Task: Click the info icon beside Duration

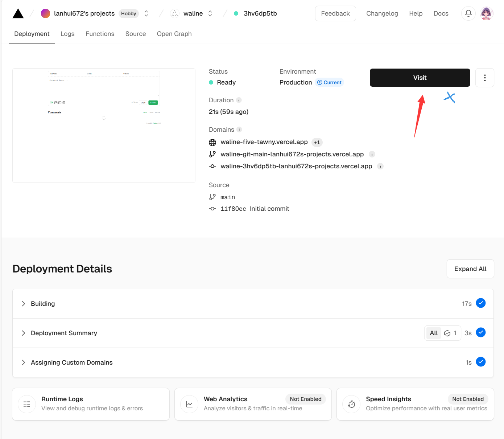Action: [239, 100]
